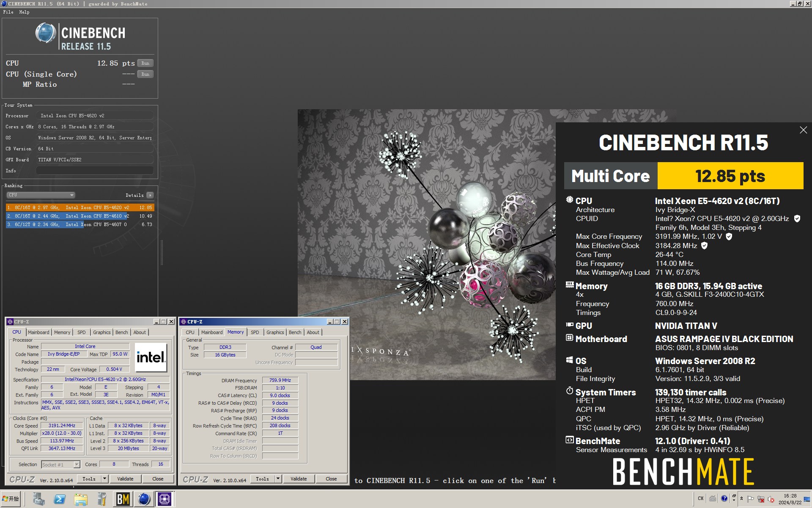The height and width of the screenshot is (508, 812).
Task: Click CH input language indicator
Action: (701, 498)
